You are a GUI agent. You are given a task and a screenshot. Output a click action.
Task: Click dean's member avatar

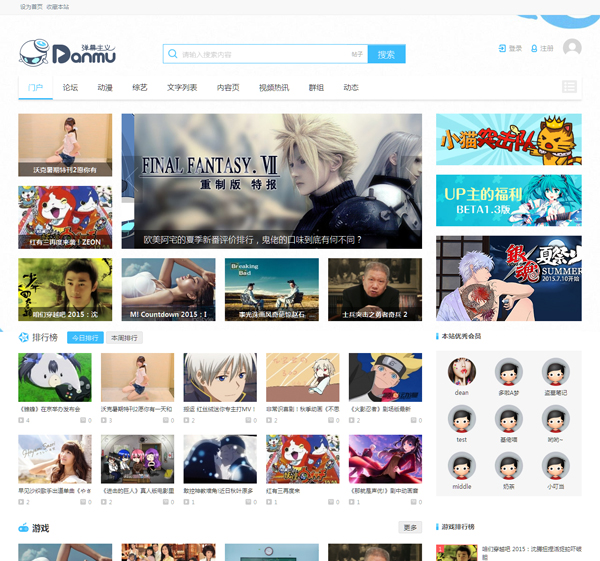(x=462, y=371)
